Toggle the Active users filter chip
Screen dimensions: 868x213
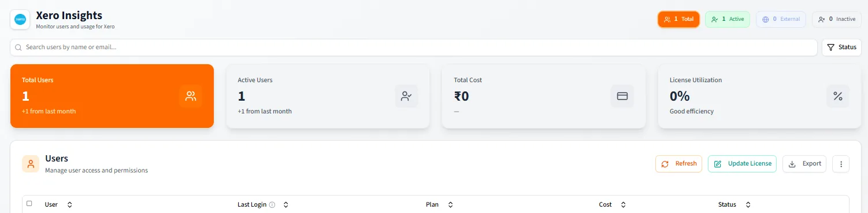[728, 19]
